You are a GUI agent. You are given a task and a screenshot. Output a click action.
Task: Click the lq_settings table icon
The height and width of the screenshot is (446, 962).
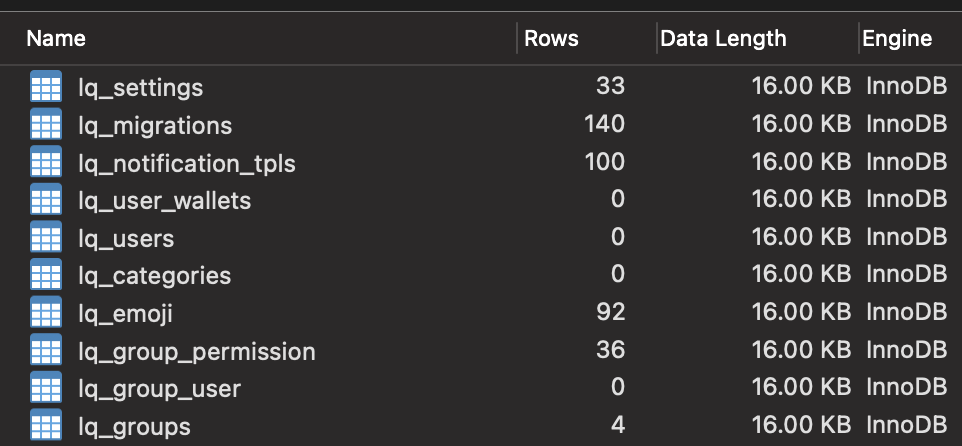46,87
